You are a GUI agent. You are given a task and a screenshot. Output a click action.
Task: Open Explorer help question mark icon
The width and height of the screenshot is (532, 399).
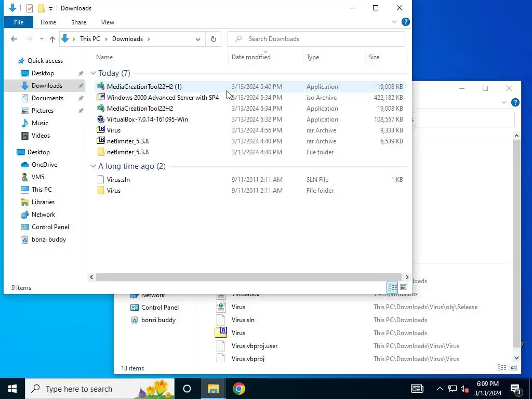[x=405, y=22]
